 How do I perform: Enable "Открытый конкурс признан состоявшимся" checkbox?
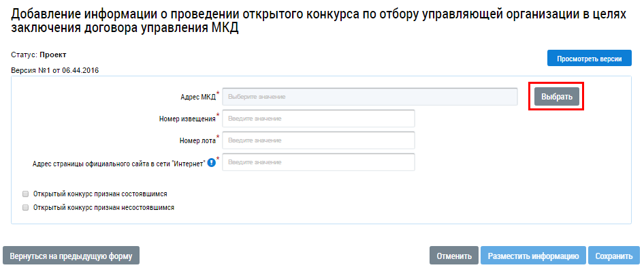(26, 194)
